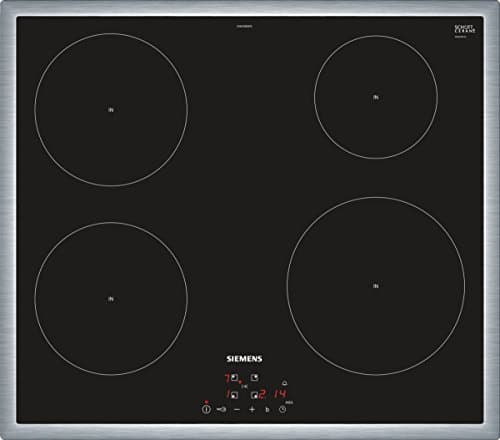Tap the red level 7 display digit
500x440 pixels.
click(227, 378)
